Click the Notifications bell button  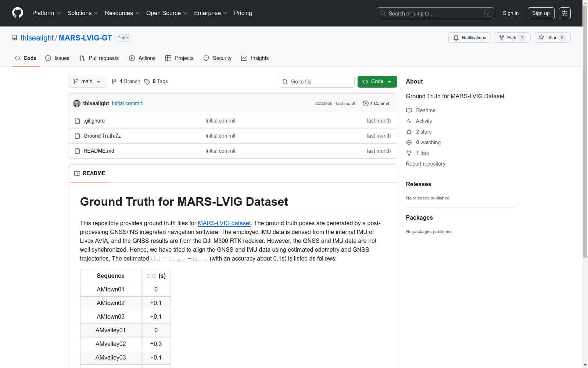(x=469, y=38)
